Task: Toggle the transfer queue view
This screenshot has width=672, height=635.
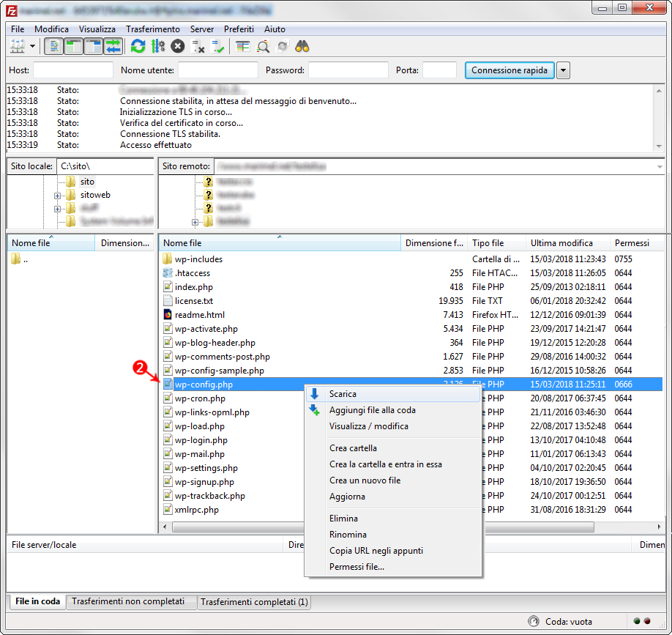Action: (113, 46)
